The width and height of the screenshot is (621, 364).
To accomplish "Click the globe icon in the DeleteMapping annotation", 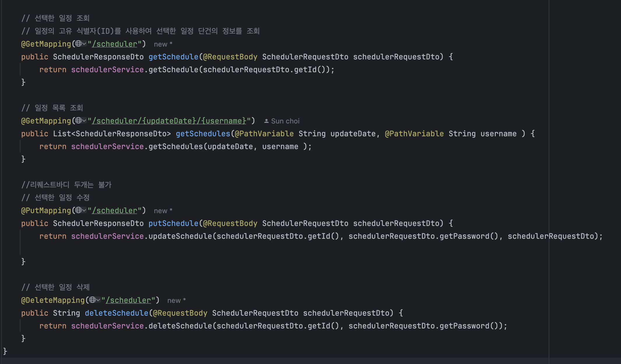I will pyautogui.click(x=92, y=300).
